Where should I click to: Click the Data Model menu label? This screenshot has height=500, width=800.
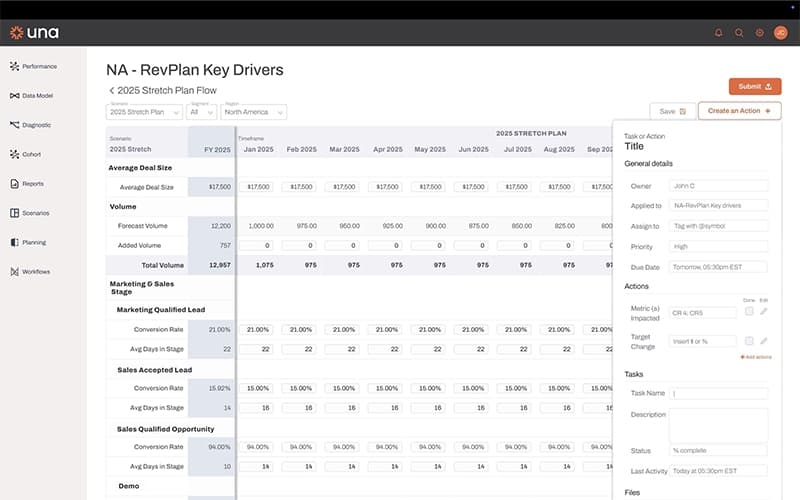(x=38, y=95)
